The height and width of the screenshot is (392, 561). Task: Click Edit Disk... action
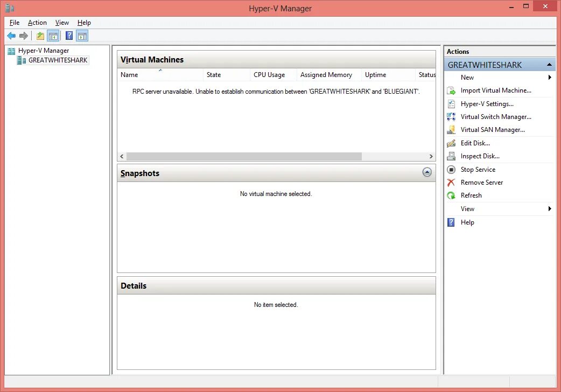(475, 143)
